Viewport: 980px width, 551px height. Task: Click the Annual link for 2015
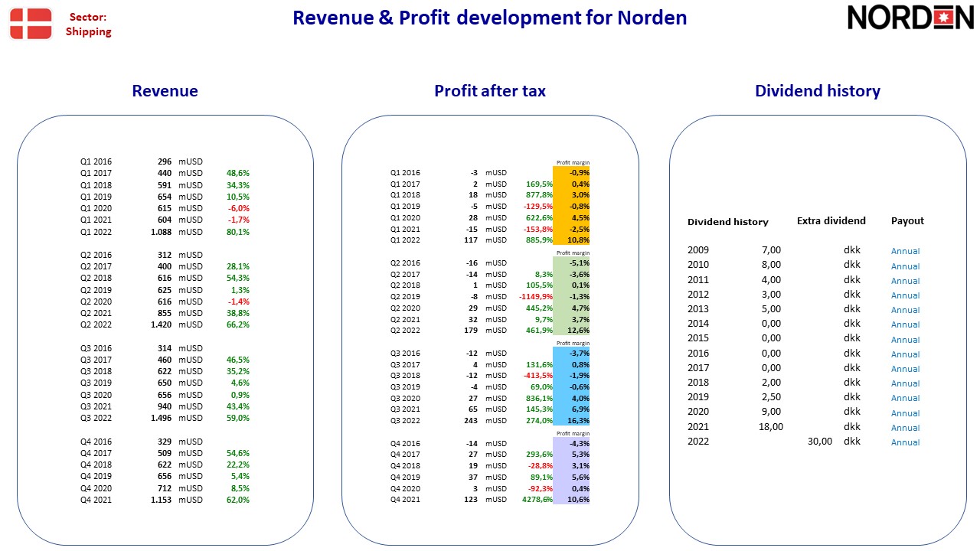coord(905,340)
